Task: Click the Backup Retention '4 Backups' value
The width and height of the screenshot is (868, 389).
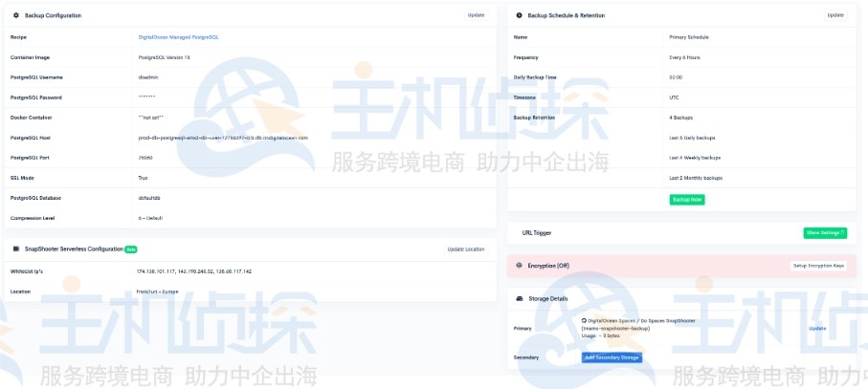Action: [680, 118]
